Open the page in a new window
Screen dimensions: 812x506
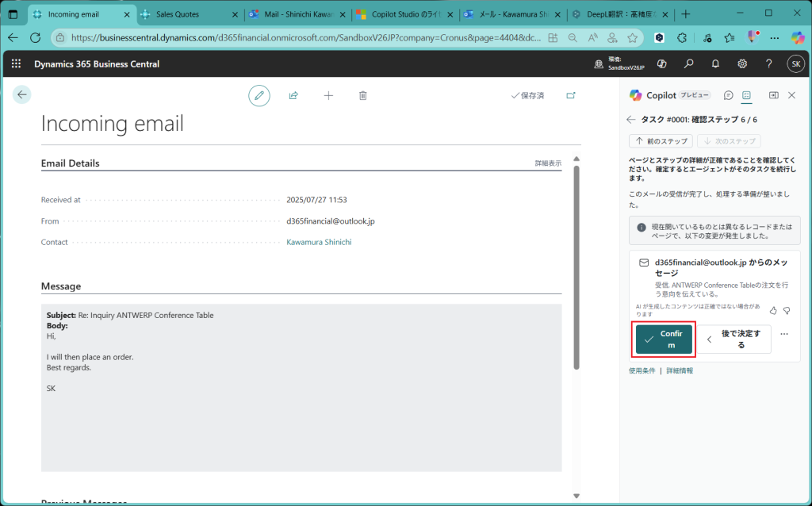(571, 95)
